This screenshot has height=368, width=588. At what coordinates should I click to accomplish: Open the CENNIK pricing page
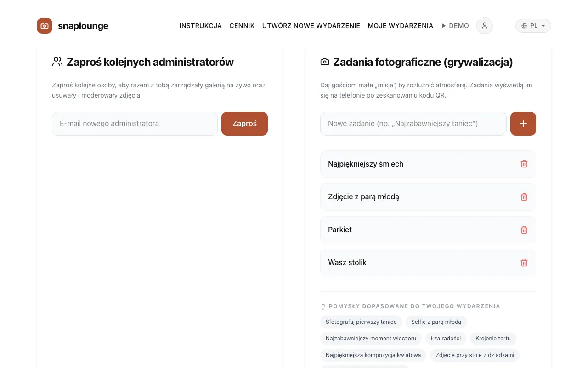[242, 26]
